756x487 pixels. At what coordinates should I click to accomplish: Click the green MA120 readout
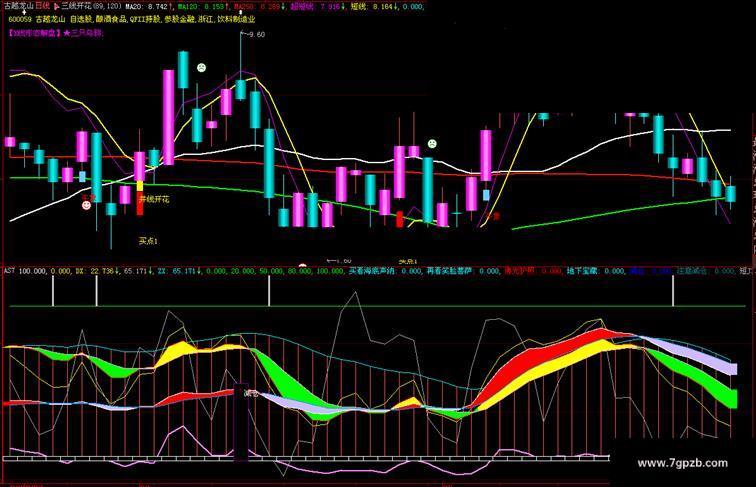pos(201,7)
